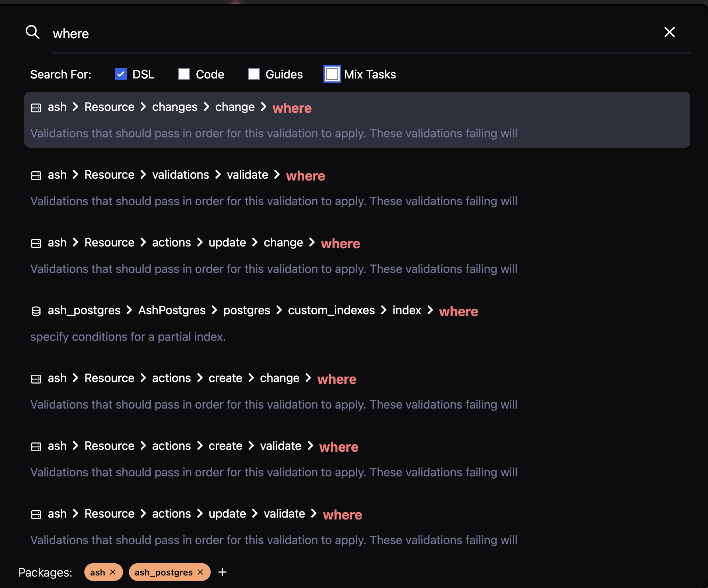Click "custom_indexes" in the result path
708x588 pixels.
tap(331, 310)
